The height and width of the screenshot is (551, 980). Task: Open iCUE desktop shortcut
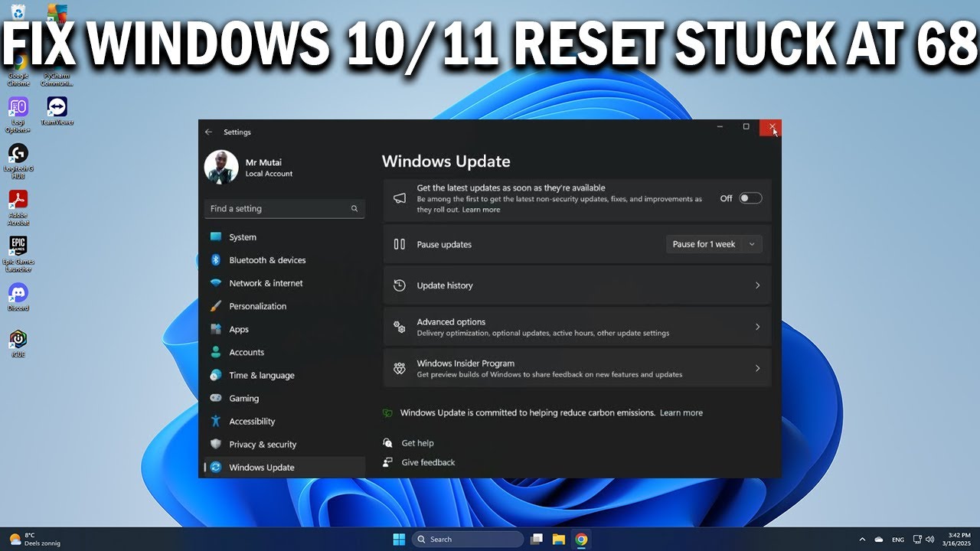point(18,344)
